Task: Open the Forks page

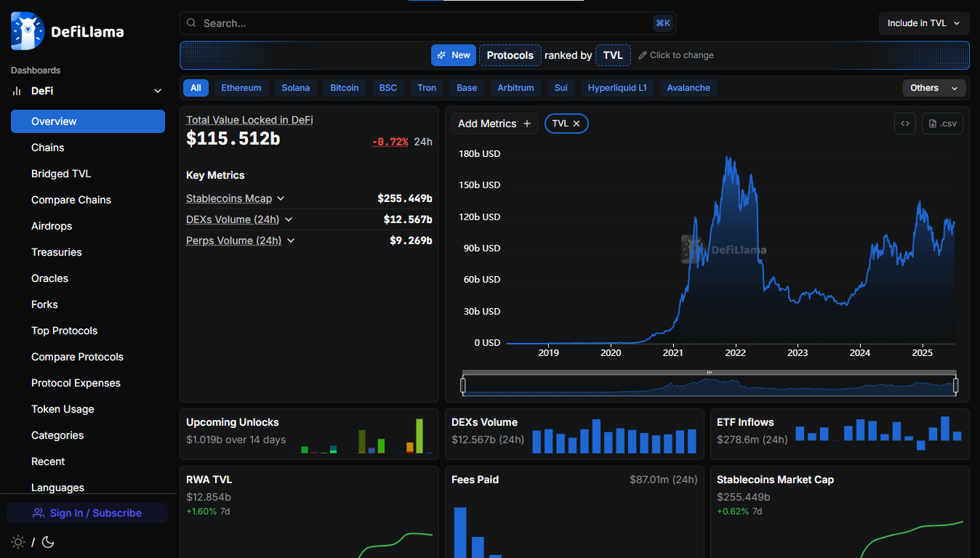Action: 88,304
